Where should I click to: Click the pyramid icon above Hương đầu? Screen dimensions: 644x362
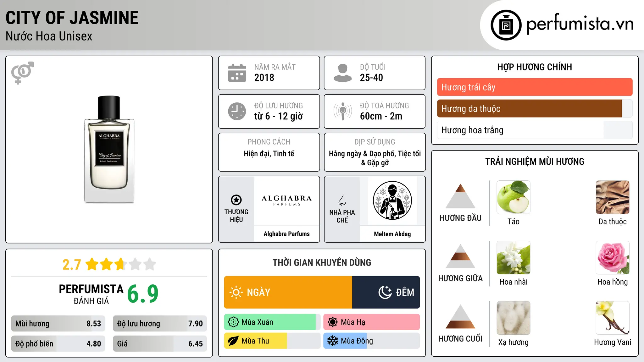click(460, 196)
